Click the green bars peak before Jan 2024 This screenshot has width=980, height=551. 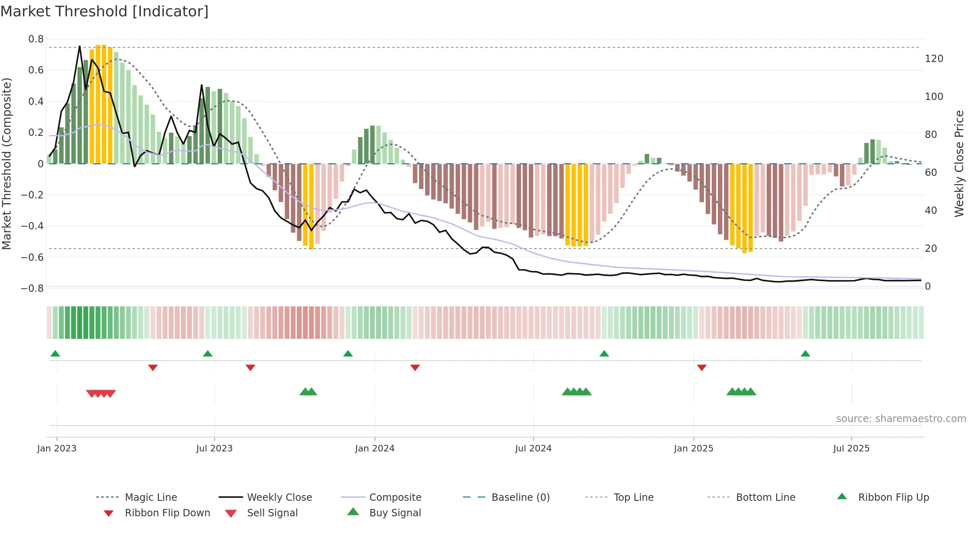[x=372, y=144]
